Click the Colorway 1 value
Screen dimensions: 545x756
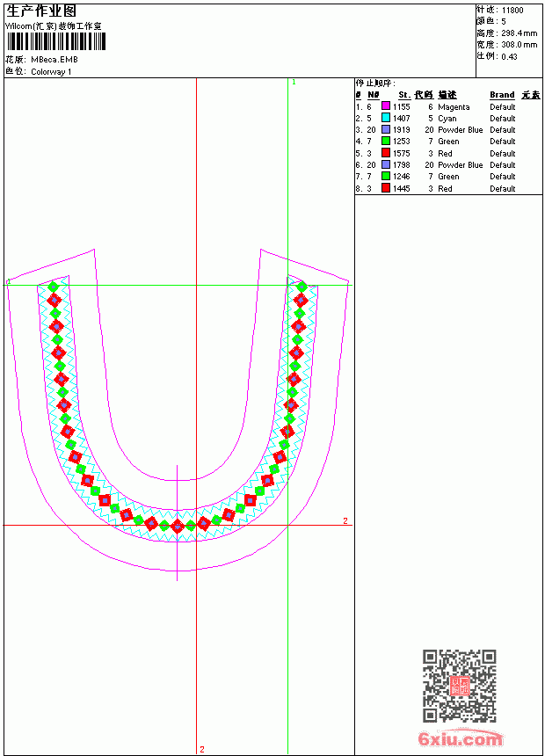51,72
